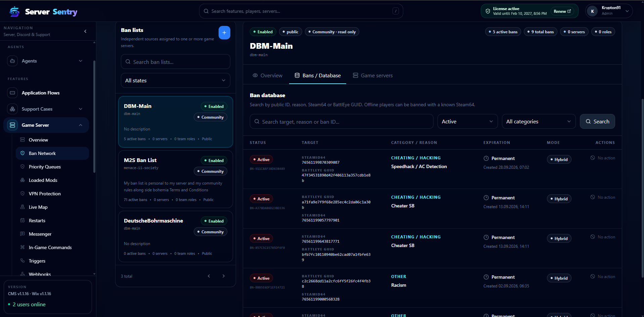The height and width of the screenshot is (317, 644).
Task: Click the Search button in Ban database
Action: (597, 121)
